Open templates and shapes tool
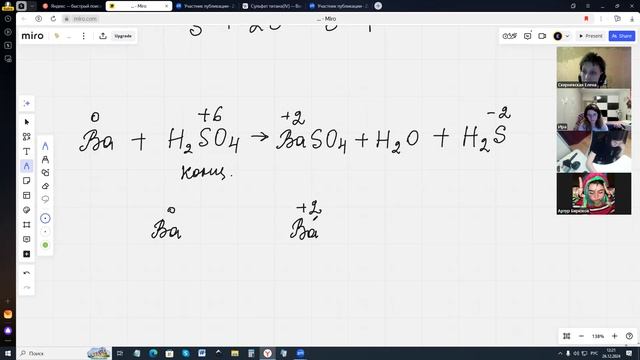 [27, 136]
